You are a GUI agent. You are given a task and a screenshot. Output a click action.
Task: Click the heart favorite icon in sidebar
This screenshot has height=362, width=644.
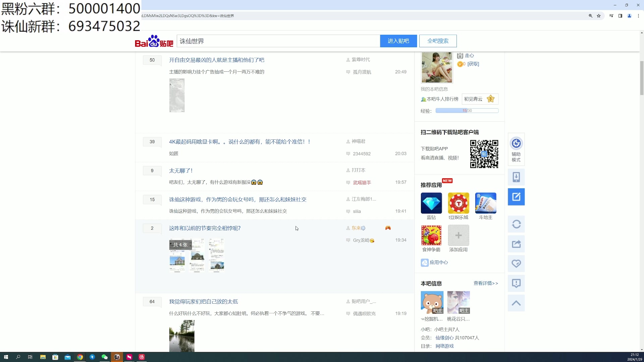(516, 264)
